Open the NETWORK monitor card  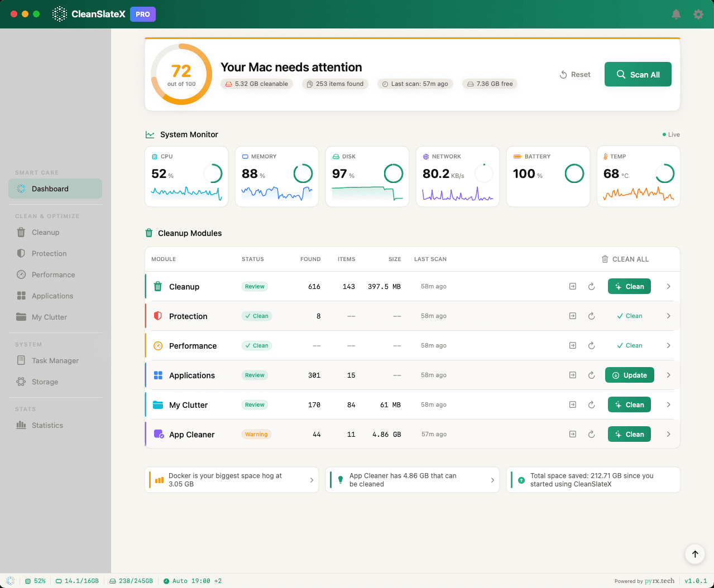point(458,176)
